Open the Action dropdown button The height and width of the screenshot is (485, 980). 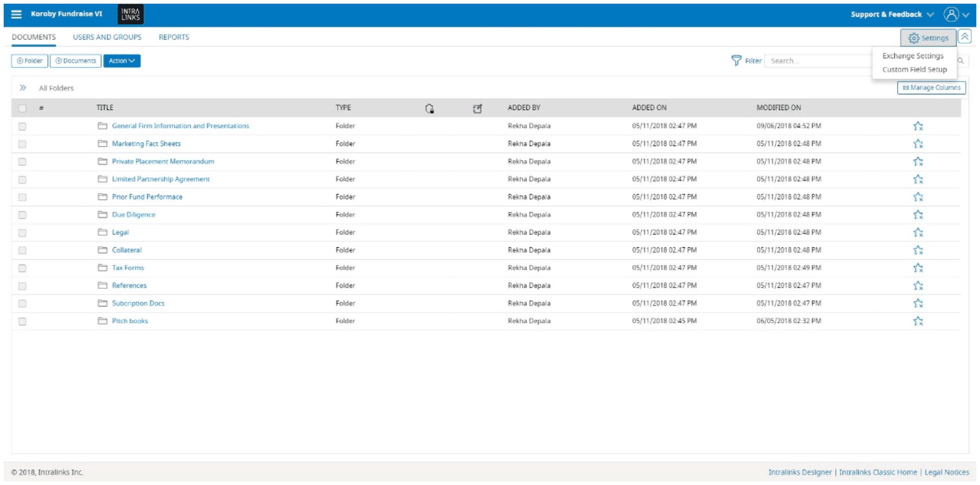122,61
